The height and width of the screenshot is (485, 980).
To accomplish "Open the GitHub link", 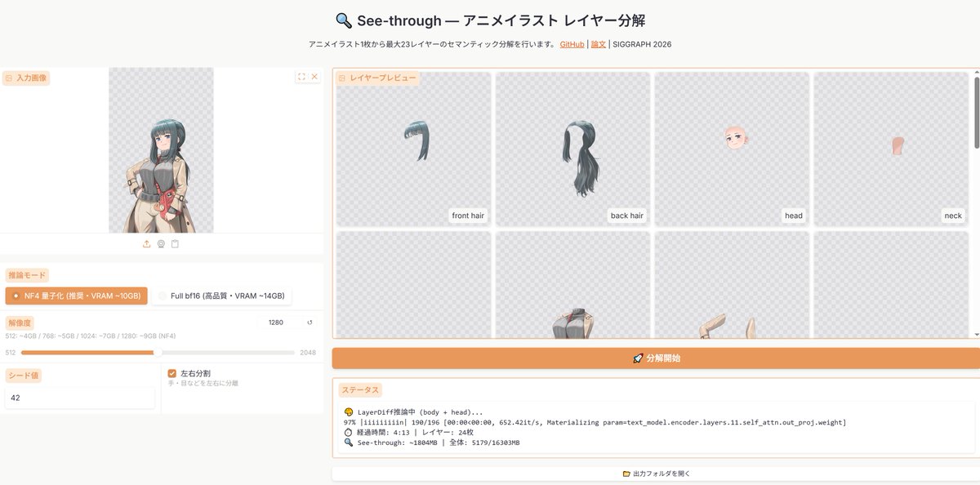I will pos(572,44).
